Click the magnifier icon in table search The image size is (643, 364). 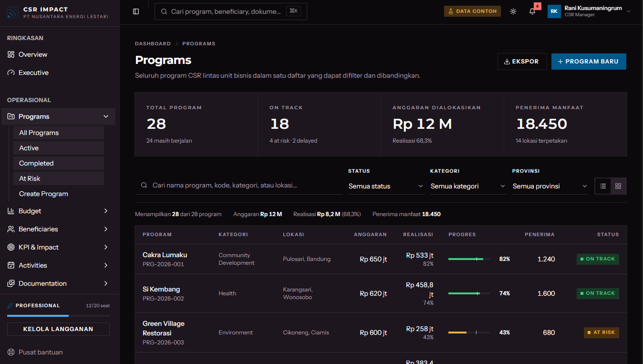[x=144, y=185]
